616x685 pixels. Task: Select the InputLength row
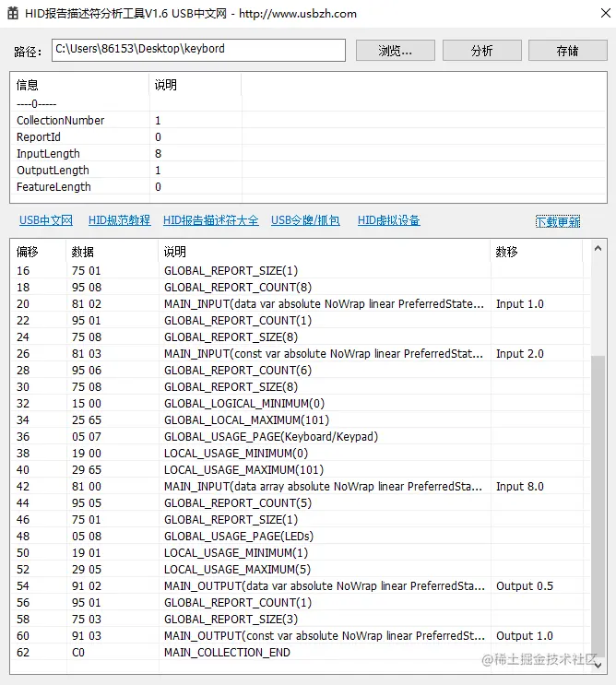[308, 153]
